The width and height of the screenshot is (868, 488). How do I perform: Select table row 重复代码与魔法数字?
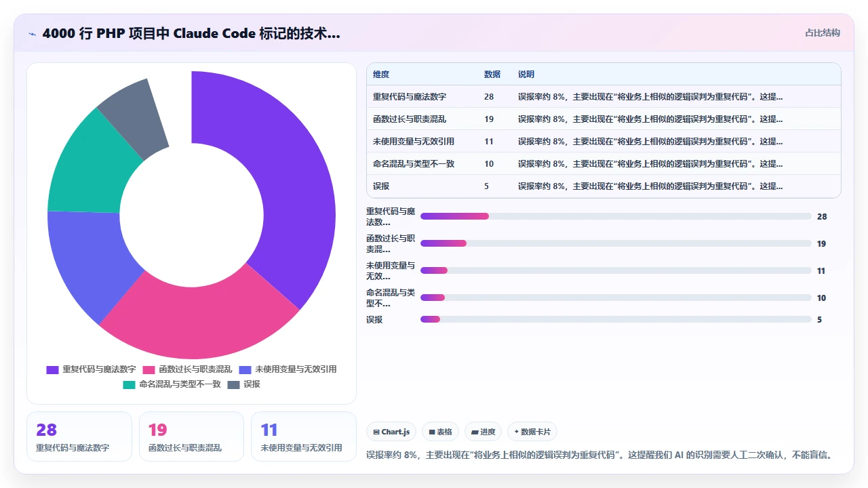tap(604, 97)
